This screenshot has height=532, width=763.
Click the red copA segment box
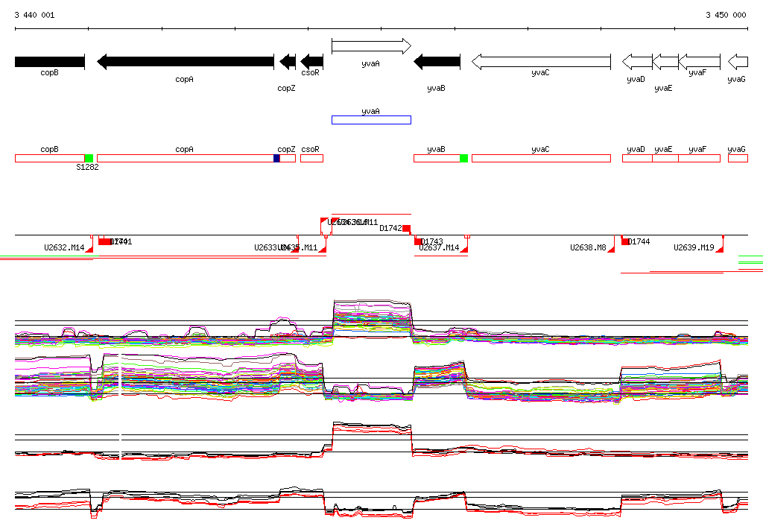[186, 158]
